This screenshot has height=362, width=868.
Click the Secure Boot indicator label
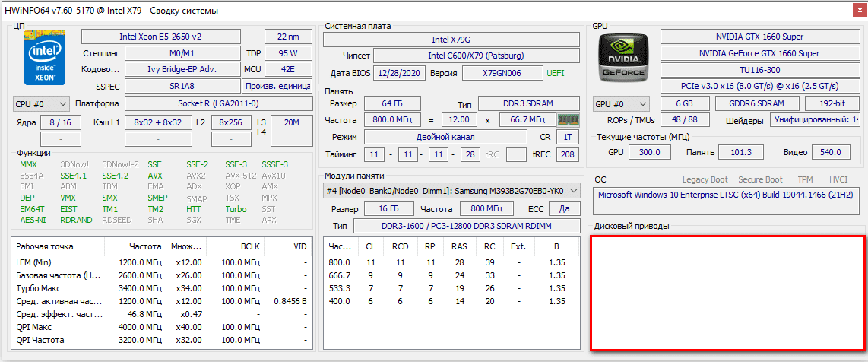(760, 180)
